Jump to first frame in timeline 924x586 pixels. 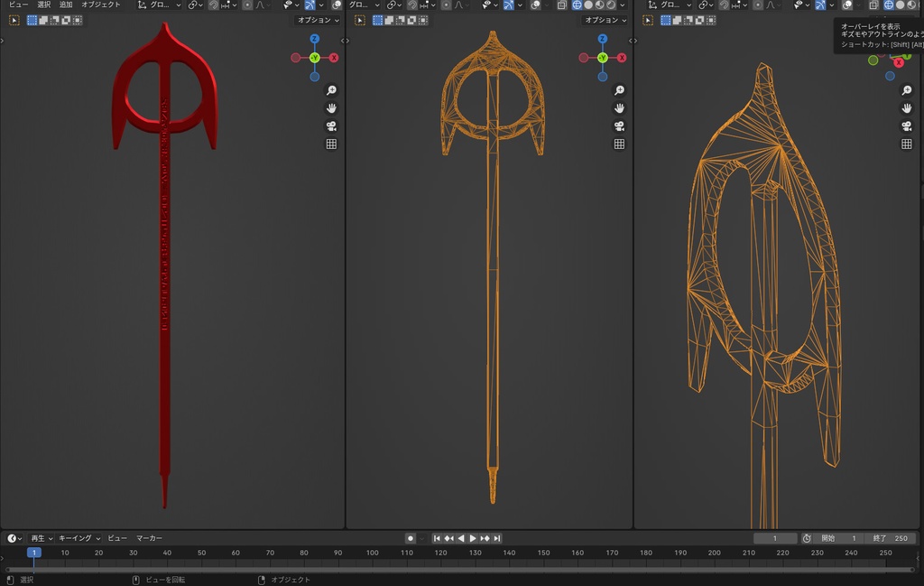point(437,538)
